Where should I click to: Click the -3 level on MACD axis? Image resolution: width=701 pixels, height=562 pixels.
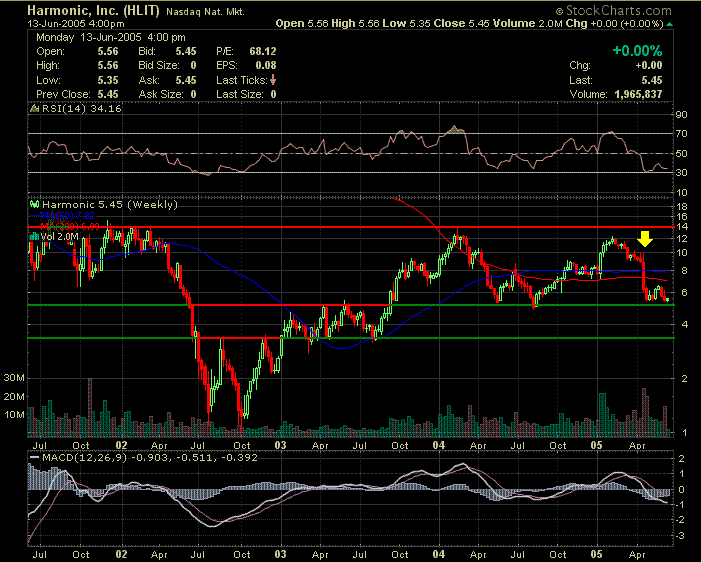681,536
